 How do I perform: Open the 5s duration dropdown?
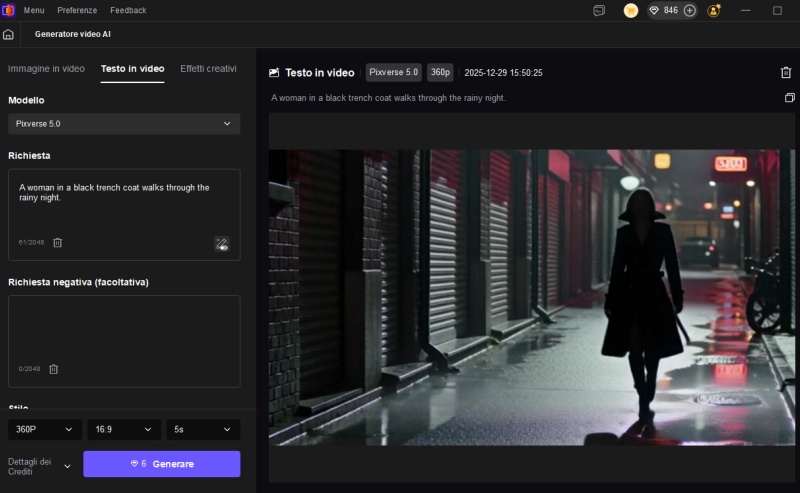203,429
